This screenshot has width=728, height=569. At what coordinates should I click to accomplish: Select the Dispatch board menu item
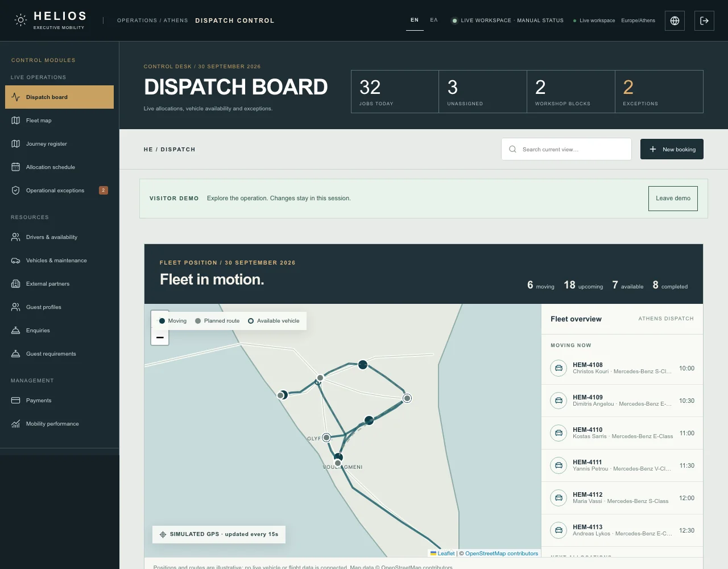(59, 97)
